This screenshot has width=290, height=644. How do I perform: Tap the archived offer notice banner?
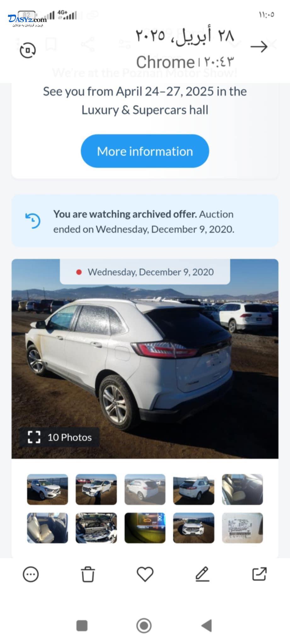[145, 221]
